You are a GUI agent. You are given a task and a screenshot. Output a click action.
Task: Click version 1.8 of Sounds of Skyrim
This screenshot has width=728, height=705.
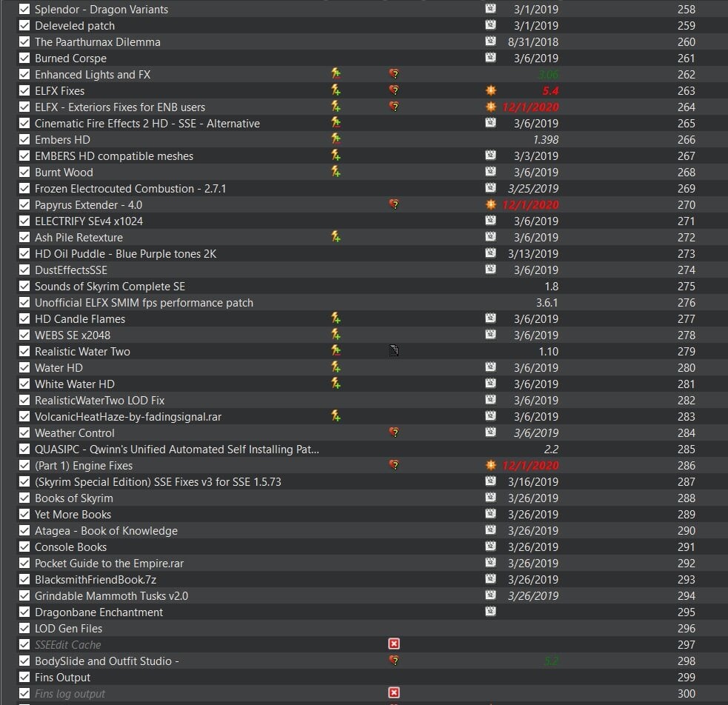click(x=552, y=286)
